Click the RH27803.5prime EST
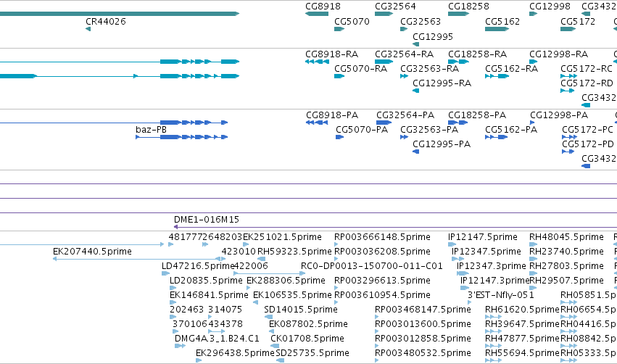Image resolution: width=617 pixels, height=364 pixels. [x=533, y=273]
